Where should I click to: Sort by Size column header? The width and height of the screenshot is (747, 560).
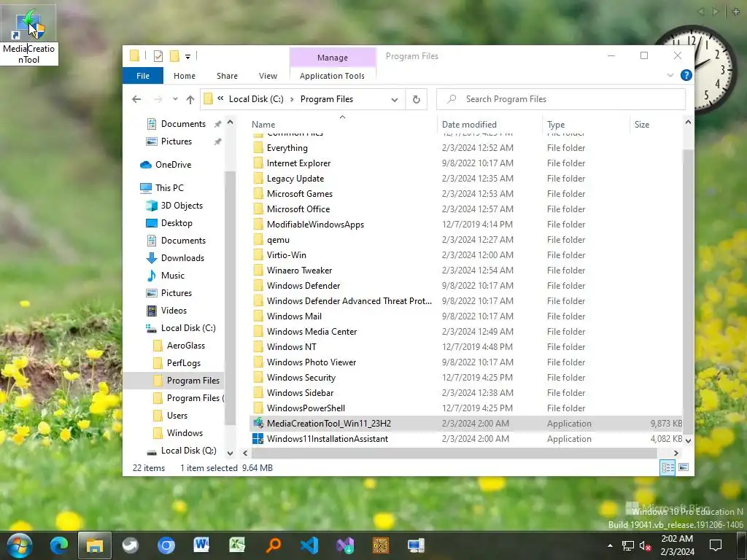click(x=642, y=124)
